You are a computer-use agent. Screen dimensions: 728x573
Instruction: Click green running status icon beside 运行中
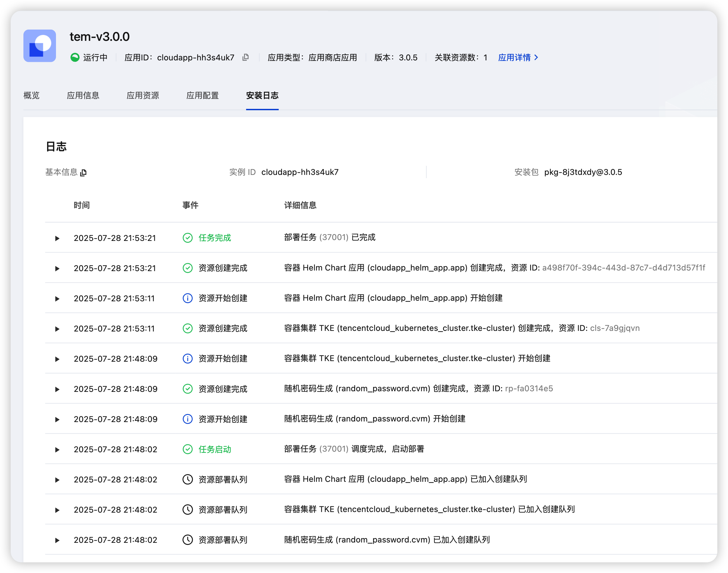tap(75, 57)
